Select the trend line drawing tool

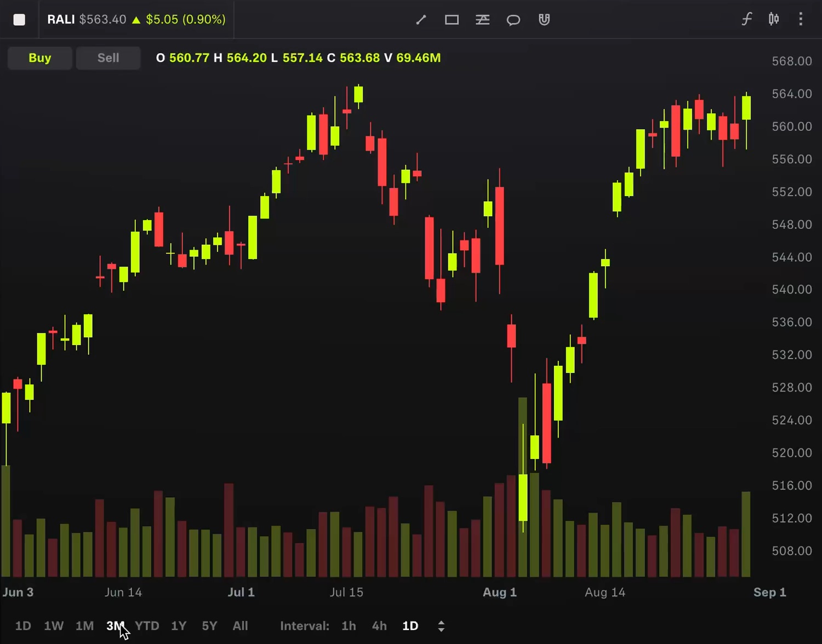click(x=421, y=20)
